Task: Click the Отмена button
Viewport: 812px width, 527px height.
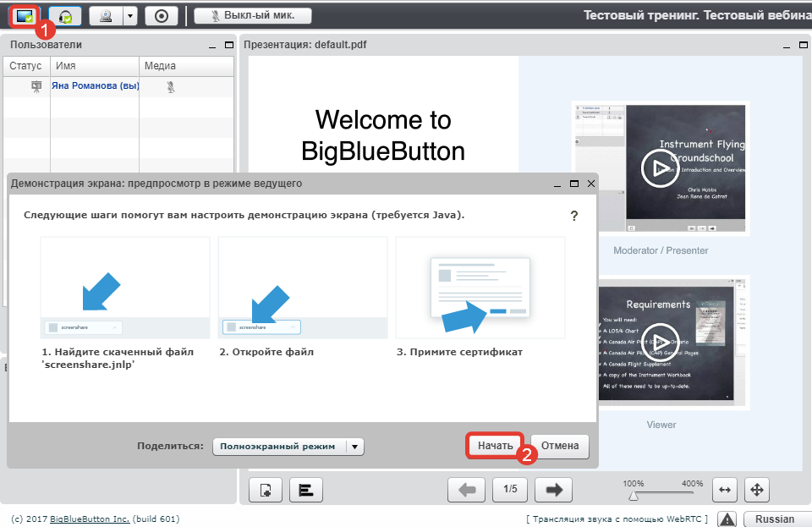Action: pos(560,446)
